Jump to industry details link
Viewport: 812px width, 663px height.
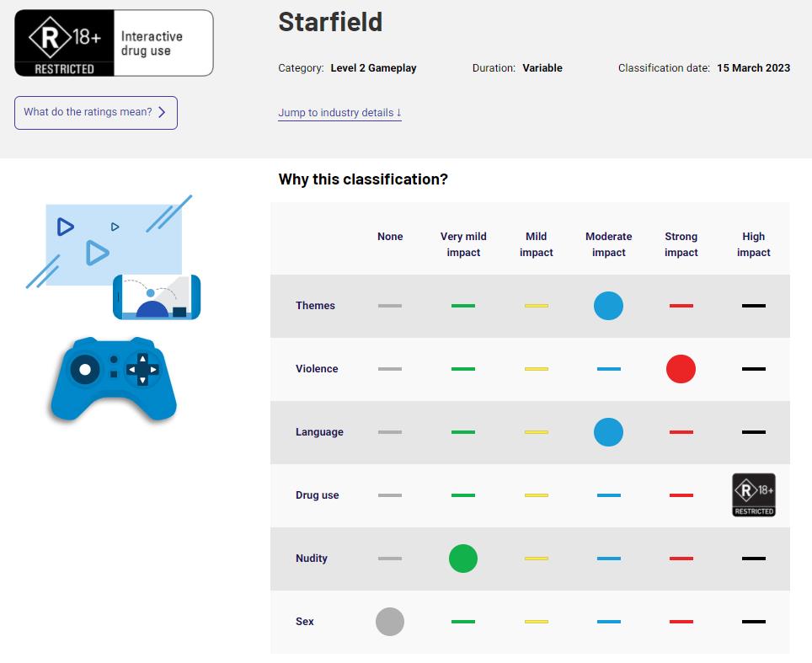coord(339,113)
